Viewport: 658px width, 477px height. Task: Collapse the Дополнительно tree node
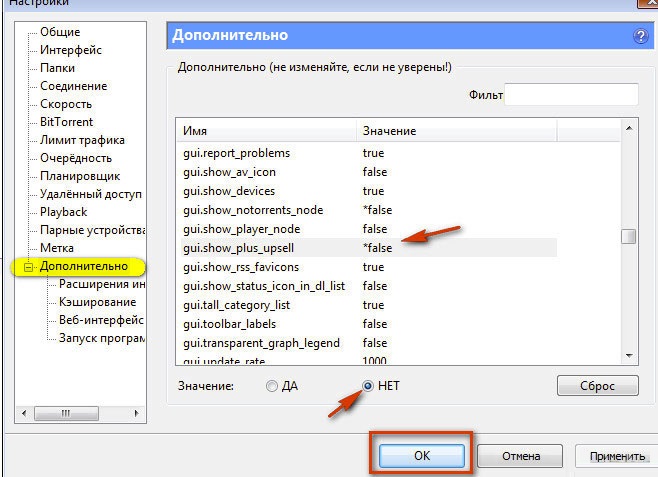tap(29, 267)
